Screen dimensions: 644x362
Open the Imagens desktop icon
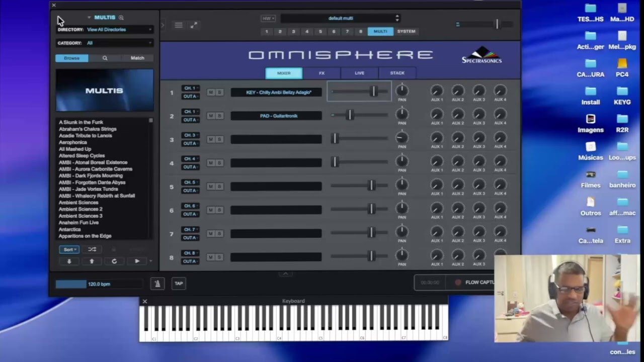[591, 123]
